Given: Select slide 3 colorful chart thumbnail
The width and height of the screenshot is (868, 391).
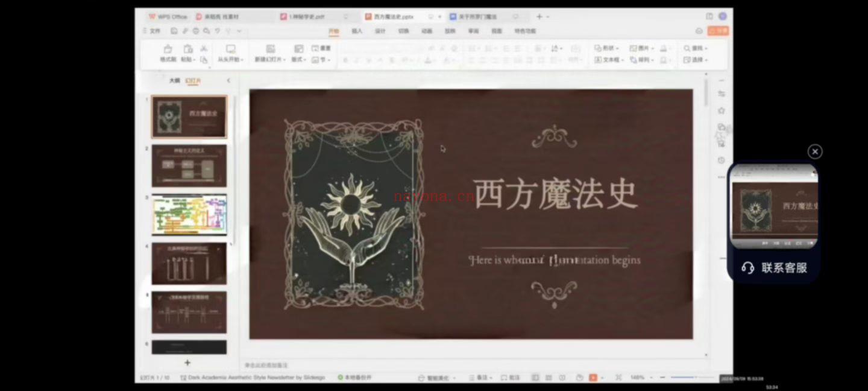Looking at the screenshot, I should click(189, 214).
